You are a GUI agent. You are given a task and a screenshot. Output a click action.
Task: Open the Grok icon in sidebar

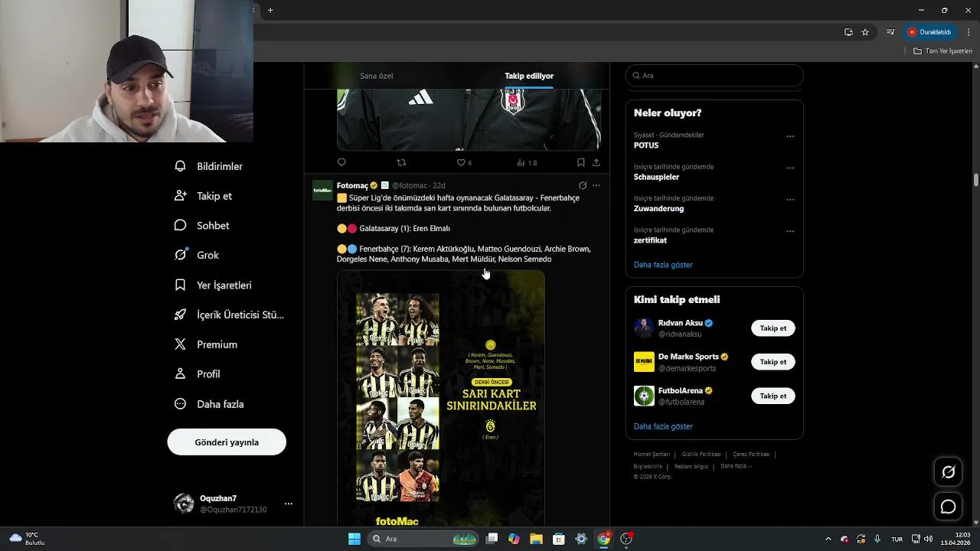(x=181, y=255)
